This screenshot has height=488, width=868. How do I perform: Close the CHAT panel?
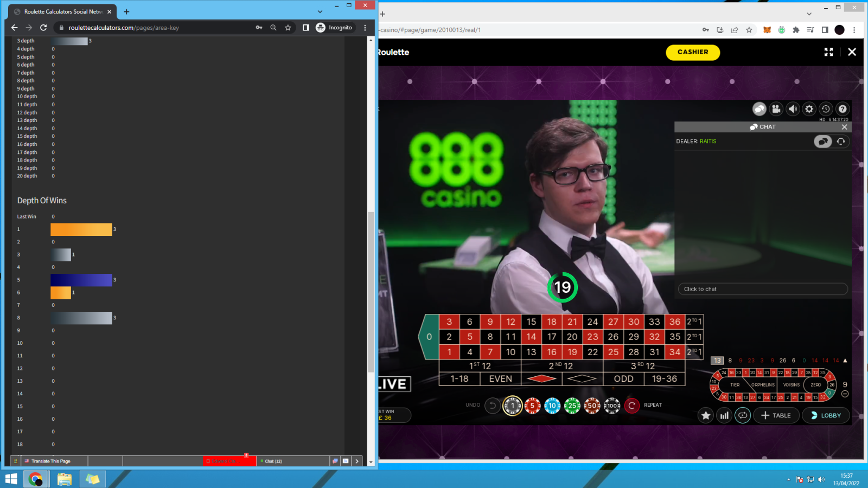[x=844, y=127]
